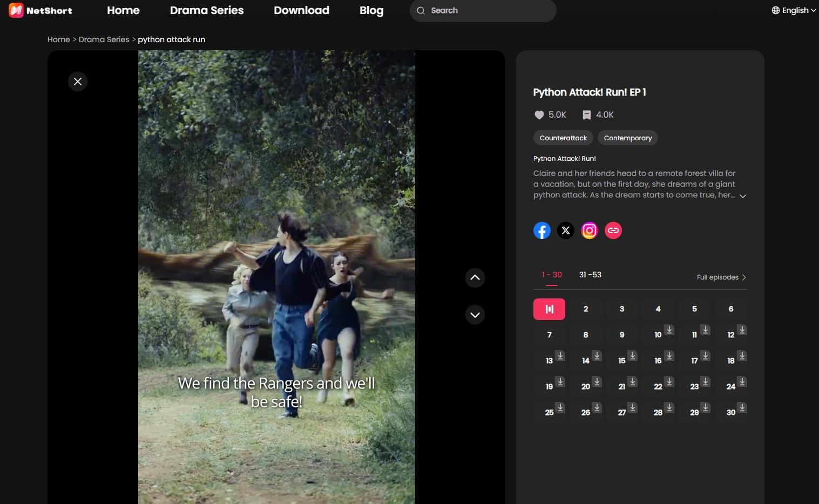Viewport: 819px width, 504px height.
Task: Click the download icon on episode 13
Action: pyautogui.click(x=560, y=355)
